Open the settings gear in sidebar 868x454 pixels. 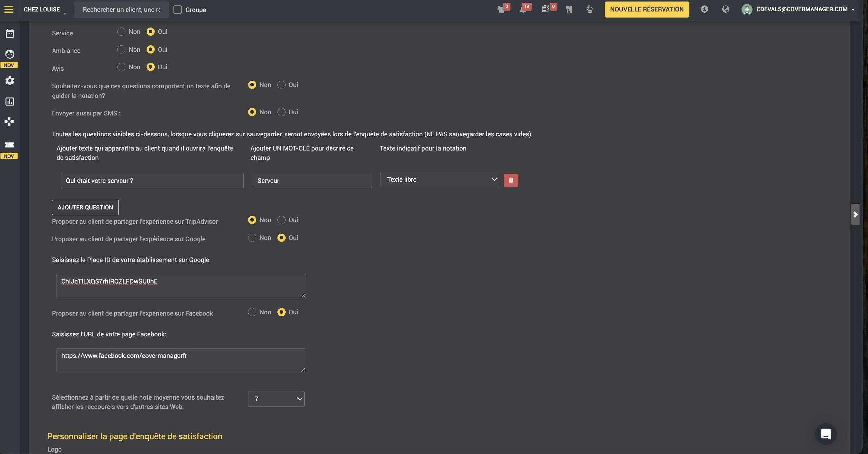pyautogui.click(x=10, y=81)
